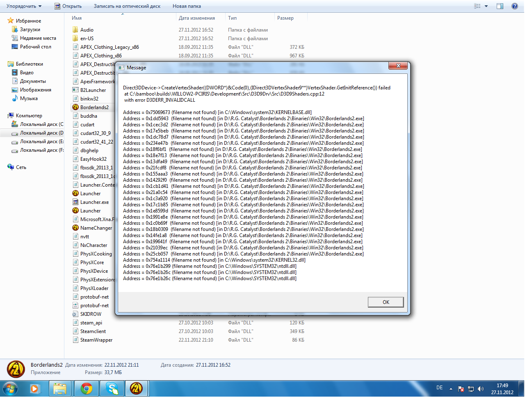Screen dimensions: 525x420
Task: Open the Документы library
Action: point(33,81)
